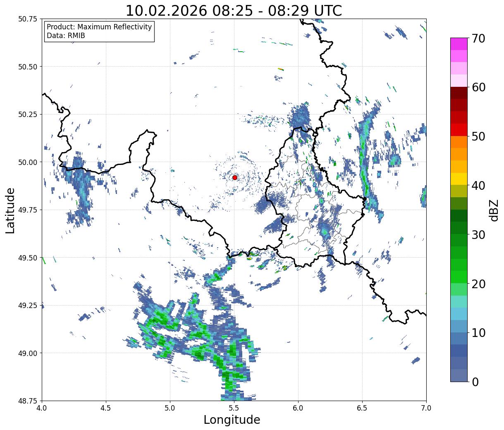Select the red 50 dBZ colorbar segment
Image resolution: width=504 pixels, height=430 pixels.
459,130
